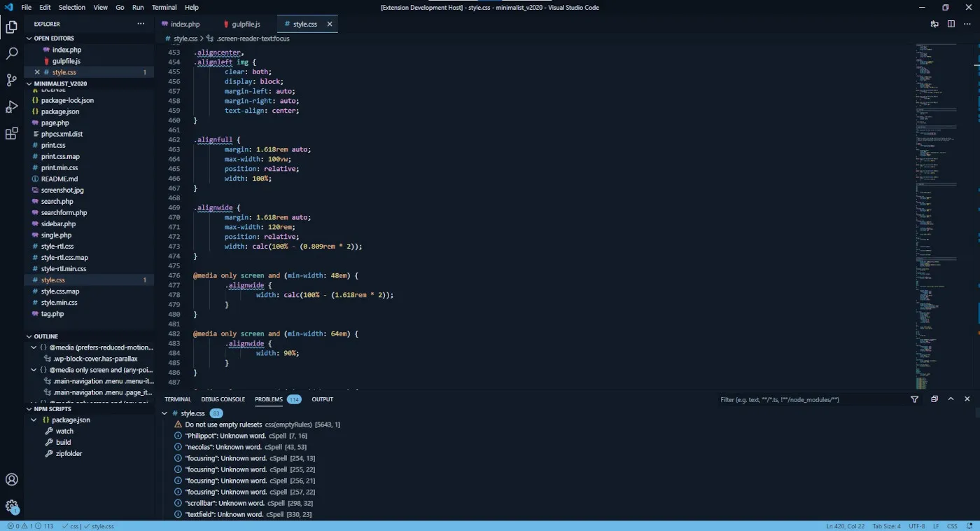980x531 pixels.
Task: Open the Source Control view
Action: 12,80
